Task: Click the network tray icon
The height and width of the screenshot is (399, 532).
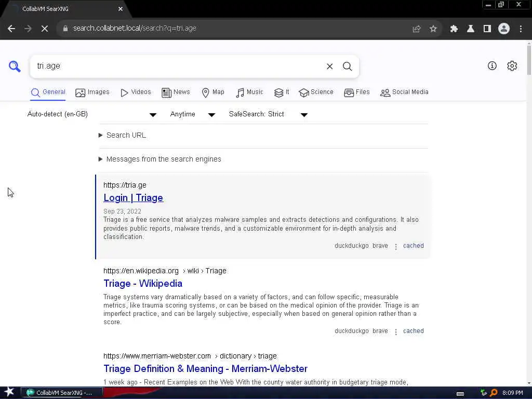Action: pos(484,393)
